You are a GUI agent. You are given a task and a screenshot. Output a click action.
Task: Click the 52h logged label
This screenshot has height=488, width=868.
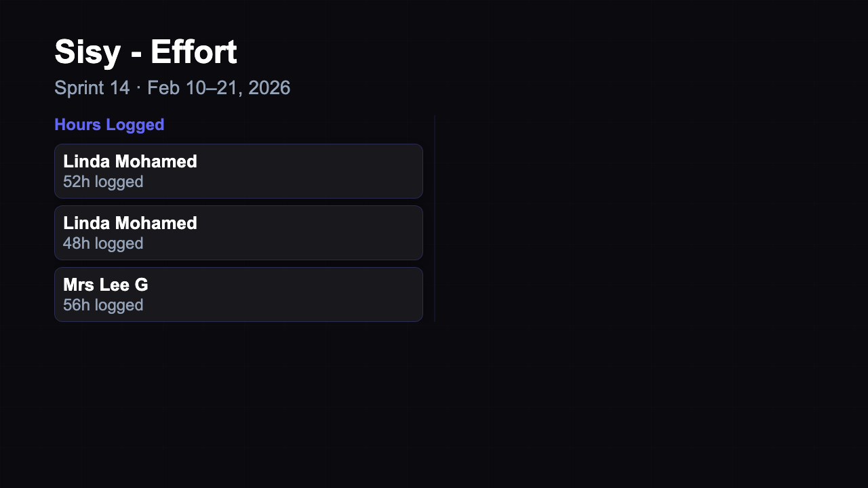(x=103, y=182)
